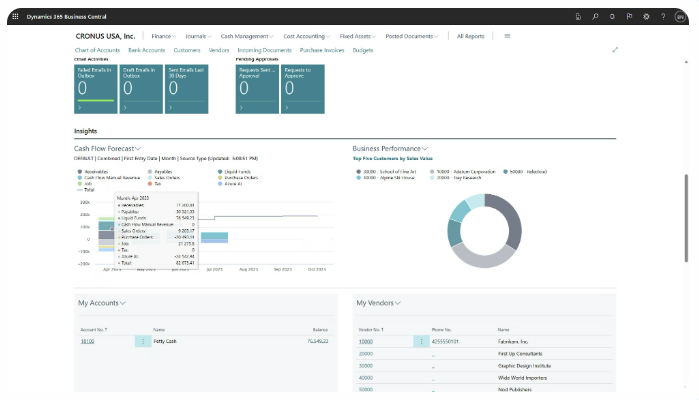Expand the Cash Management menu

pyautogui.click(x=247, y=36)
